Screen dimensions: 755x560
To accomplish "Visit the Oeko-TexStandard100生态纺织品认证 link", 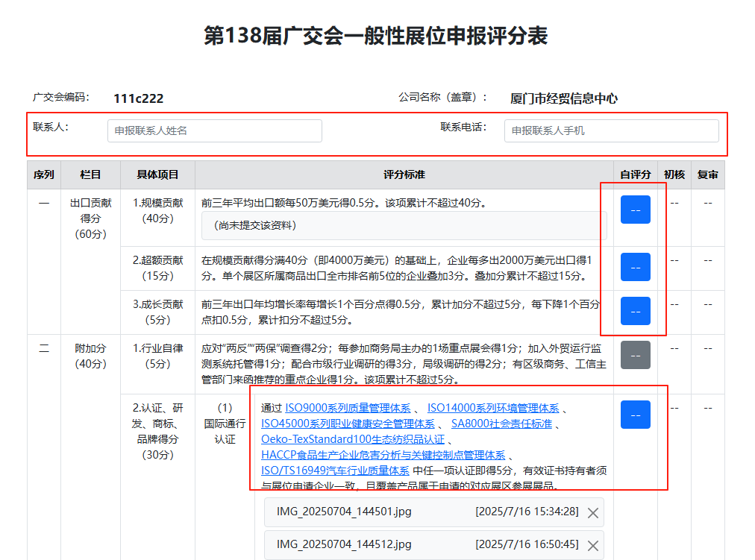I will (x=352, y=439).
